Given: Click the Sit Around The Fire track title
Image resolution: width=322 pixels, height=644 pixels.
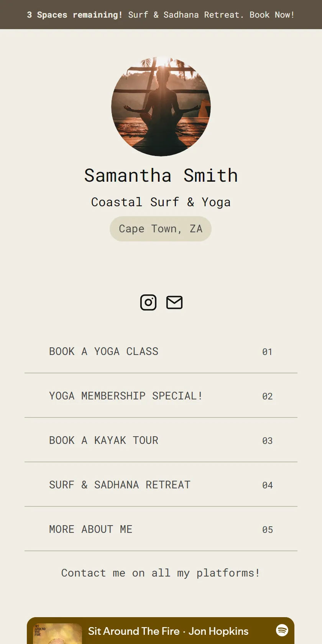Looking at the screenshot, I should pyautogui.click(x=134, y=631).
